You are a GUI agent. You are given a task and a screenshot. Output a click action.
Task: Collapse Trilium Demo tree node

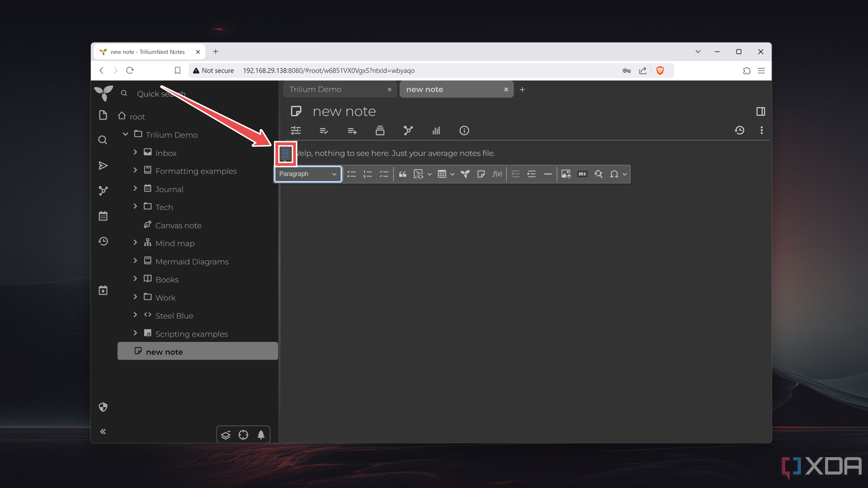[x=125, y=134]
